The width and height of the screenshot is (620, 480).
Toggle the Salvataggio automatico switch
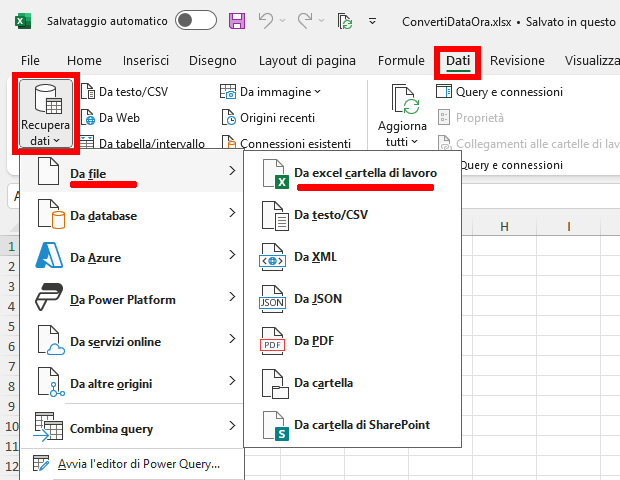(195, 20)
